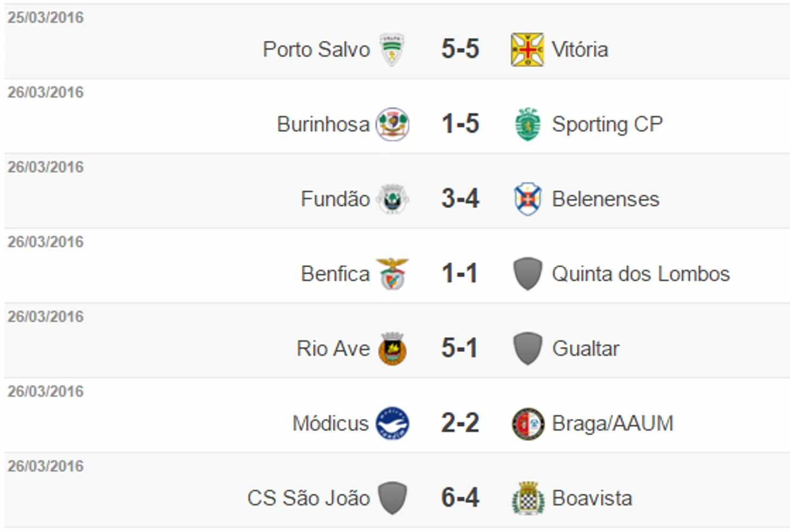
Task: Click the Boavista checkered crest
Action: click(528, 498)
